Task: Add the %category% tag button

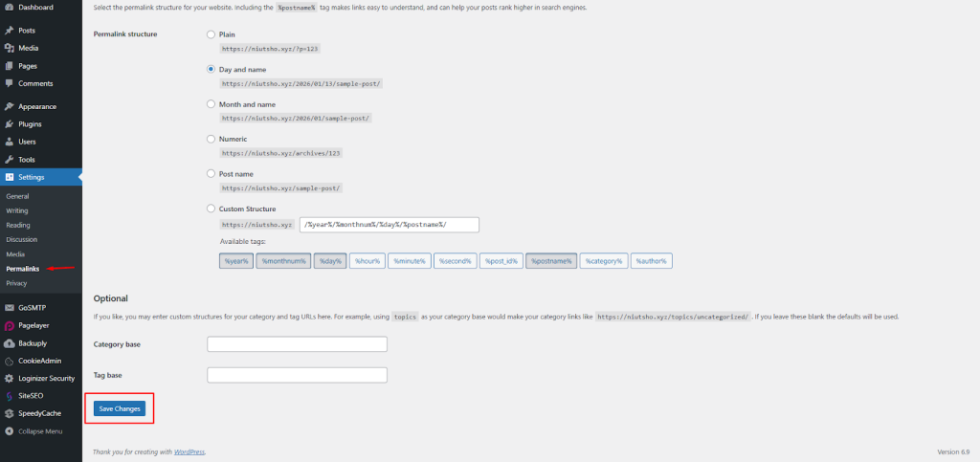Action: coord(604,260)
